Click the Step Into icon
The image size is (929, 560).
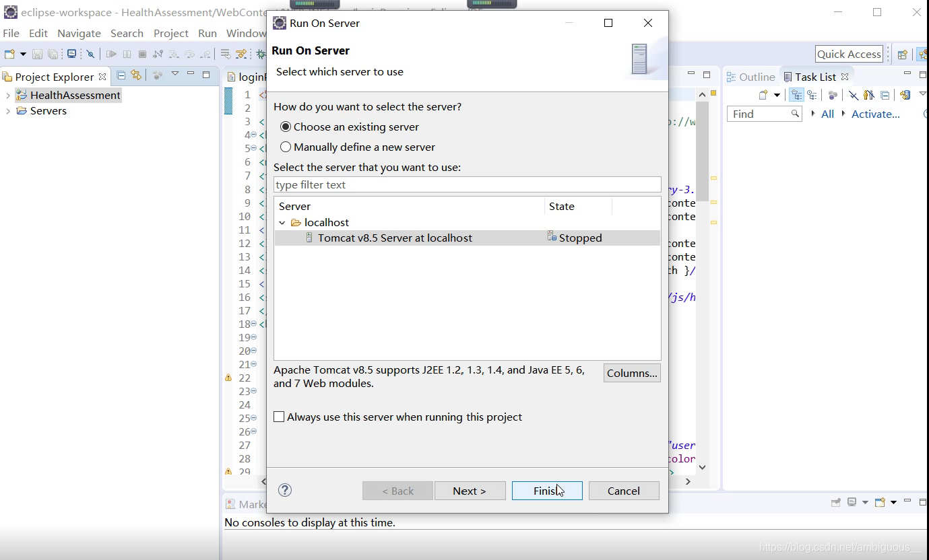pyautogui.click(x=174, y=54)
